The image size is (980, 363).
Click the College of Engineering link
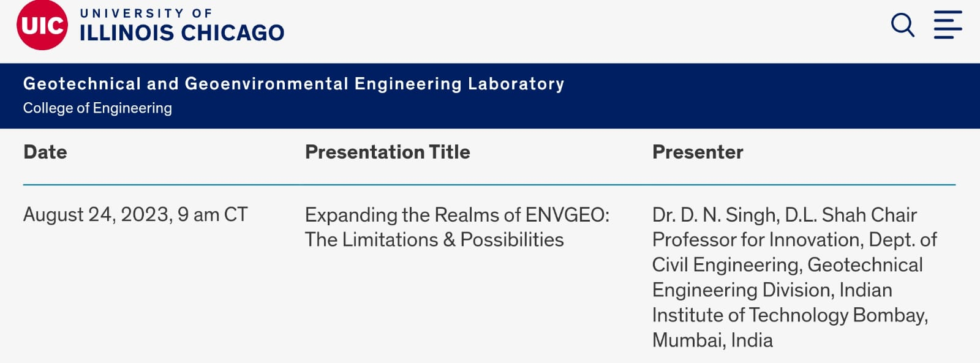(x=97, y=108)
